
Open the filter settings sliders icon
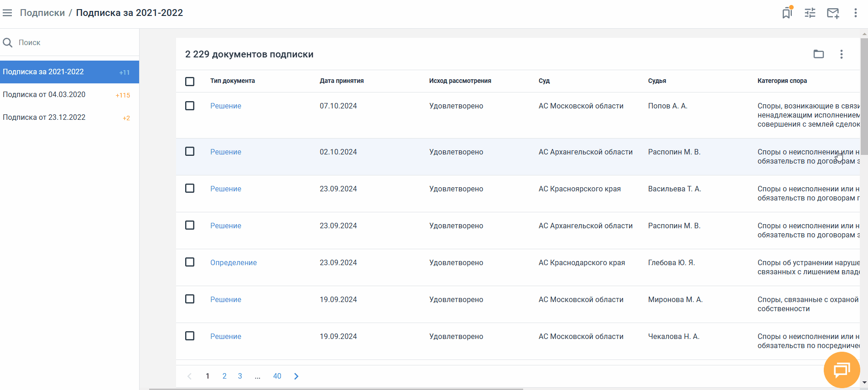click(810, 13)
